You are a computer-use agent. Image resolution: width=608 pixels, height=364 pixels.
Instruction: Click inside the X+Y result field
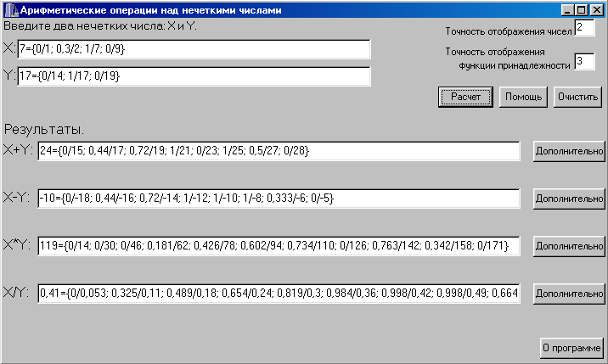pos(279,151)
